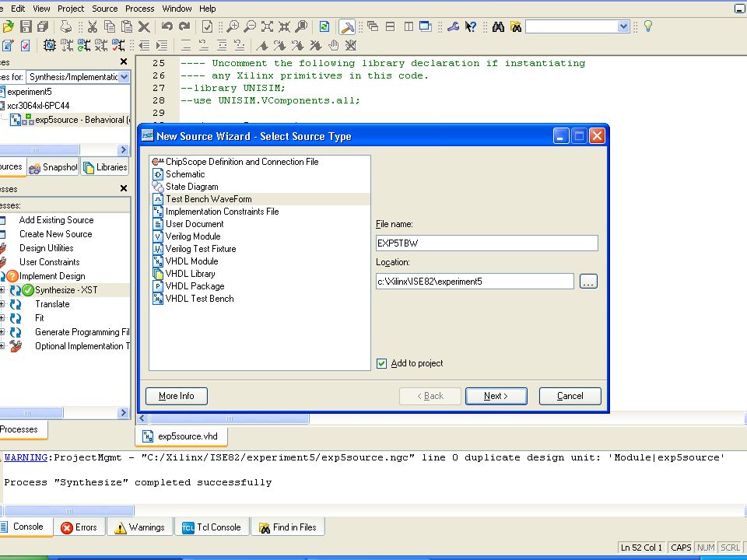Click the copy documents toolbar icon
Screen dimensions: 747x560
(x=109, y=26)
